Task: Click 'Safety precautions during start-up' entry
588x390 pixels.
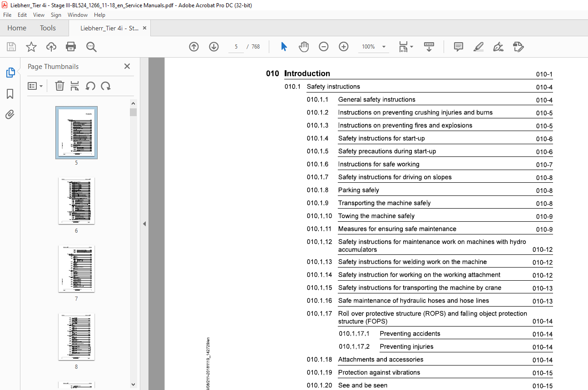Action: click(x=387, y=151)
